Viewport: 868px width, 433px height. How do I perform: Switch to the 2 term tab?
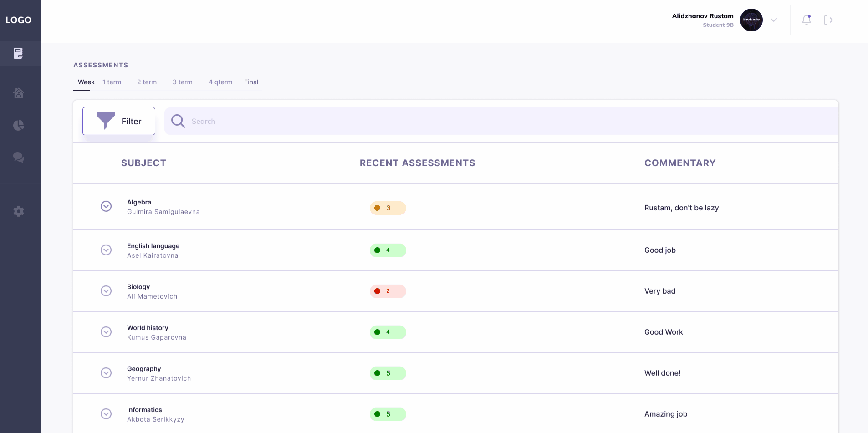pyautogui.click(x=147, y=82)
